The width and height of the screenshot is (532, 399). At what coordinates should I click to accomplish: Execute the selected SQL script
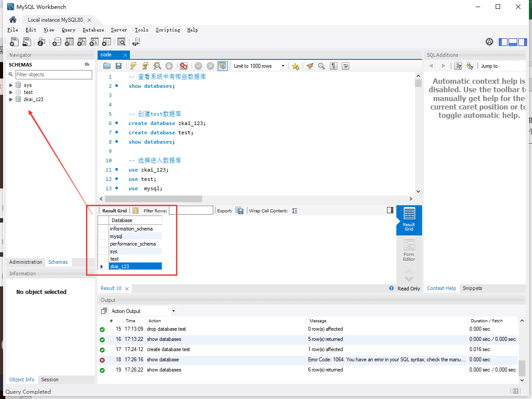(x=133, y=66)
